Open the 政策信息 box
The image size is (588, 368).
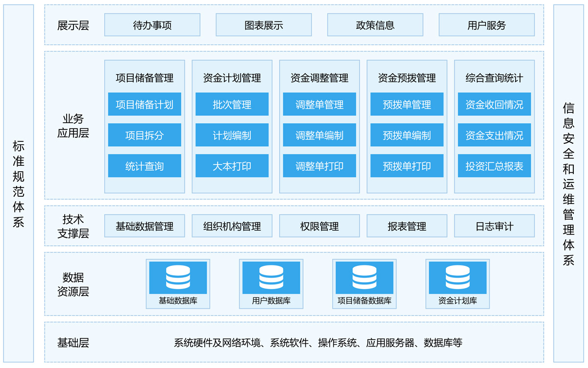tap(375, 25)
